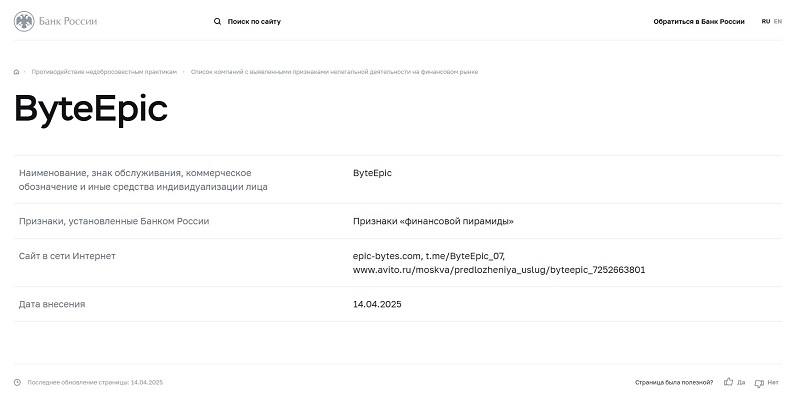Switch language to EN
800x400 pixels.
(x=778, y=21)
